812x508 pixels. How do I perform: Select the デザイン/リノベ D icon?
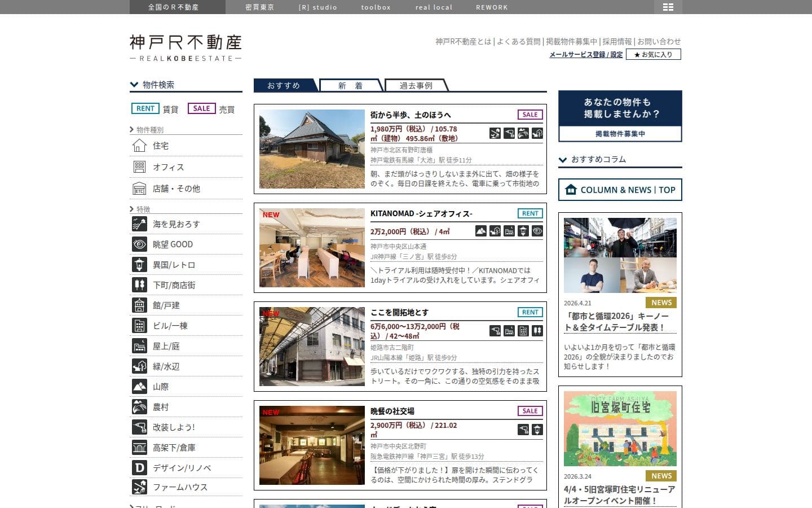click(139, 468)
